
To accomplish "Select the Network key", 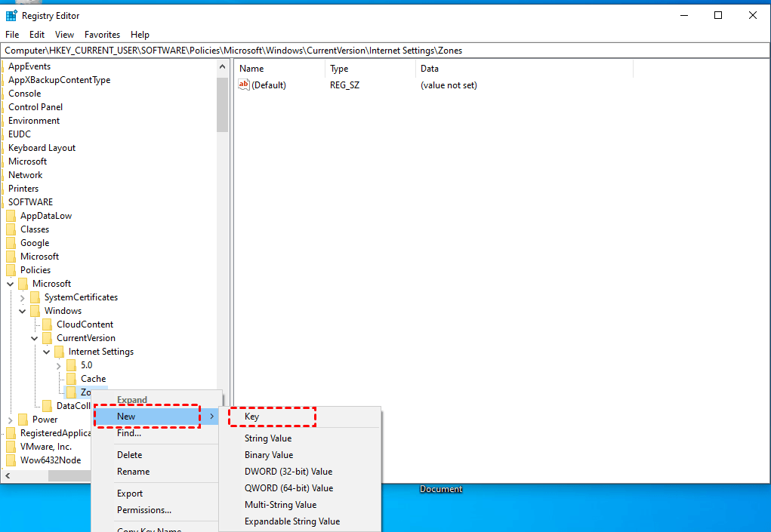I will (x=26, y=175).
